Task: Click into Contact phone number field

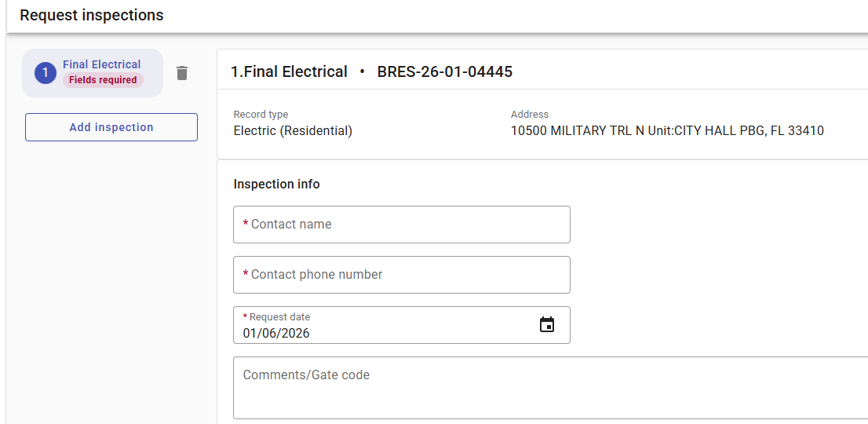Action: tap(402, 275)
